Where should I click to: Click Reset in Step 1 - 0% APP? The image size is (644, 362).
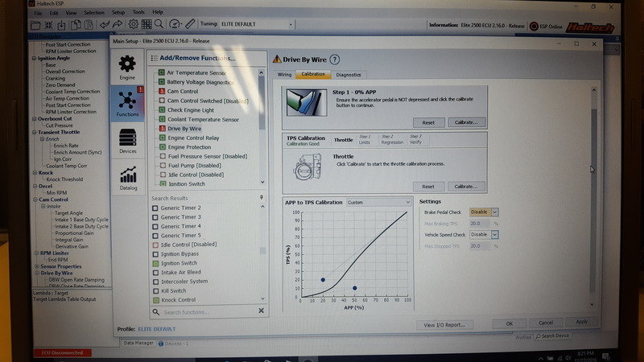(x=428, y=123)
